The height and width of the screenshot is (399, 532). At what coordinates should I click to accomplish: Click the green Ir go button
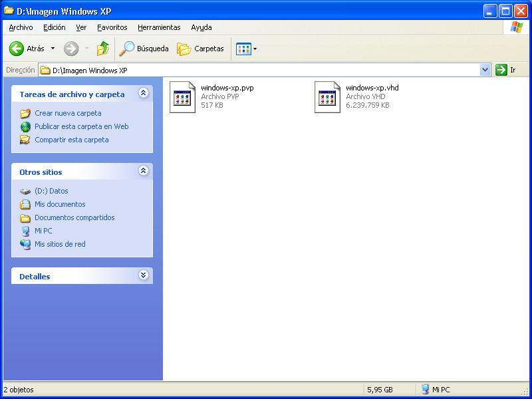(501, 70)
